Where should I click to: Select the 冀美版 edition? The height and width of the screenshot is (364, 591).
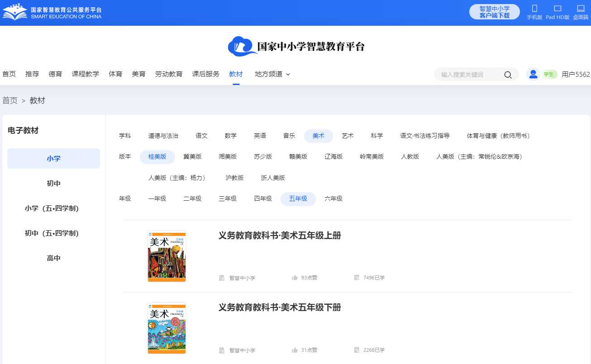pyautogui.click(x=193, y=156)
